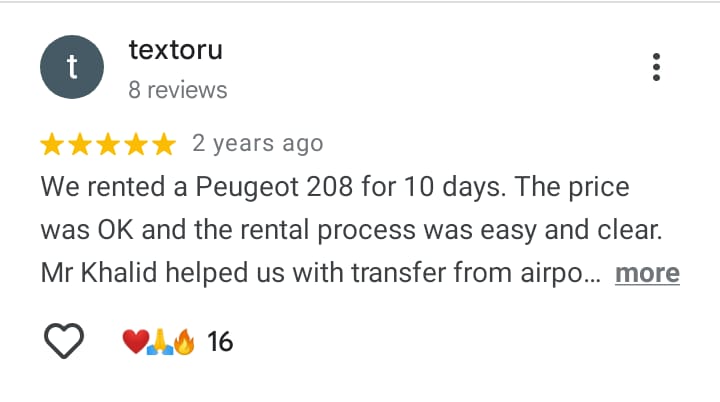Expand full review via more link
Image resolution: width=720 pixels, height=402 pixels.
[647, 273]
